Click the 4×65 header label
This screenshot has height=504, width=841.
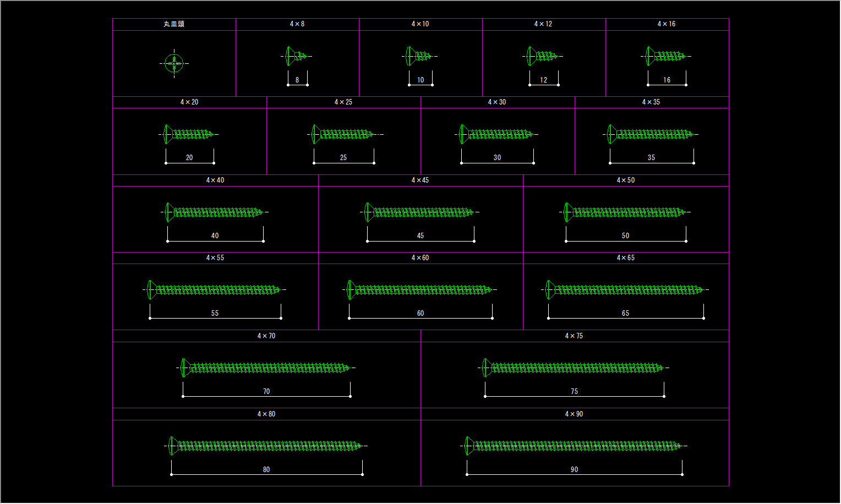pos(626,258)
